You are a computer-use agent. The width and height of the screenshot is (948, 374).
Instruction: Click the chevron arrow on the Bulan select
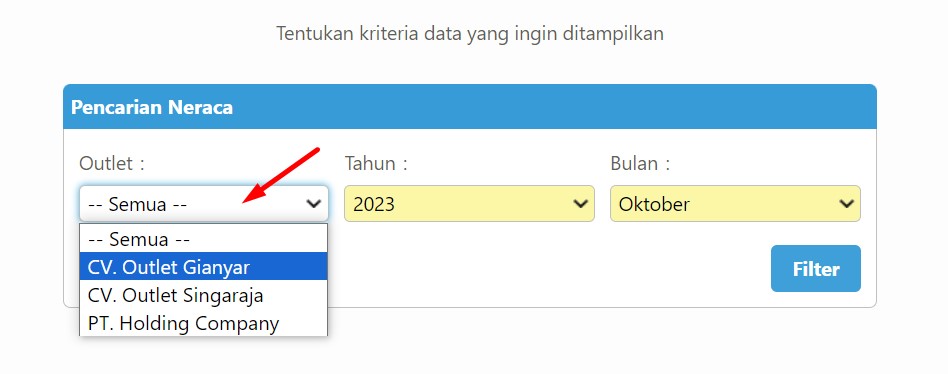click(x=846, y=204)
